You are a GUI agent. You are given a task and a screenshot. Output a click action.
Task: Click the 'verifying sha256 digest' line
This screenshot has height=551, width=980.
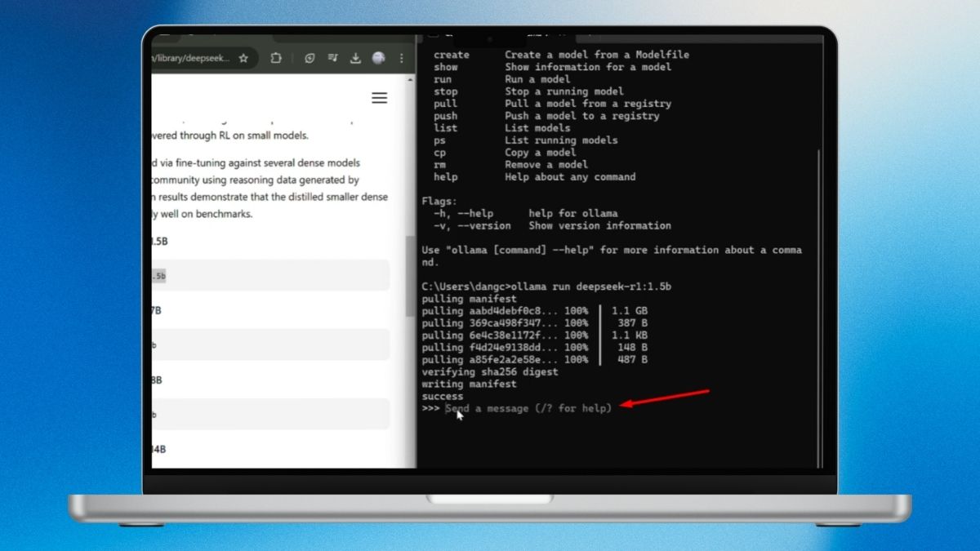[490, 372]
